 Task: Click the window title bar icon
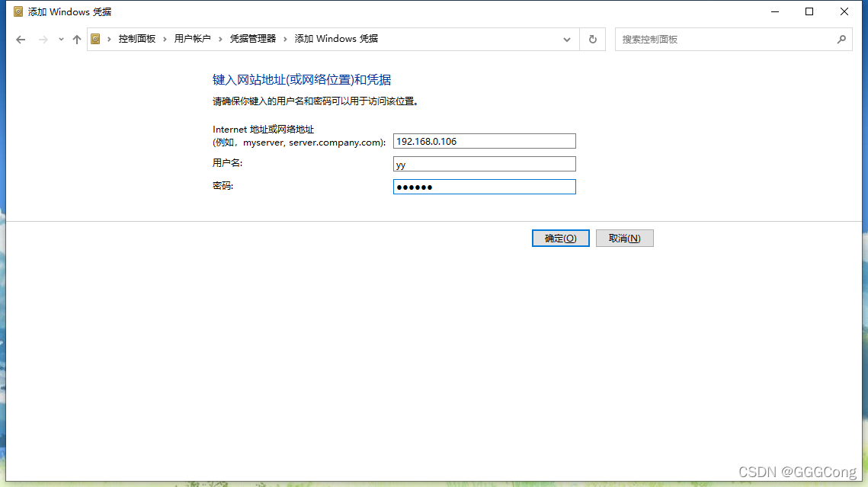point(18,11)
